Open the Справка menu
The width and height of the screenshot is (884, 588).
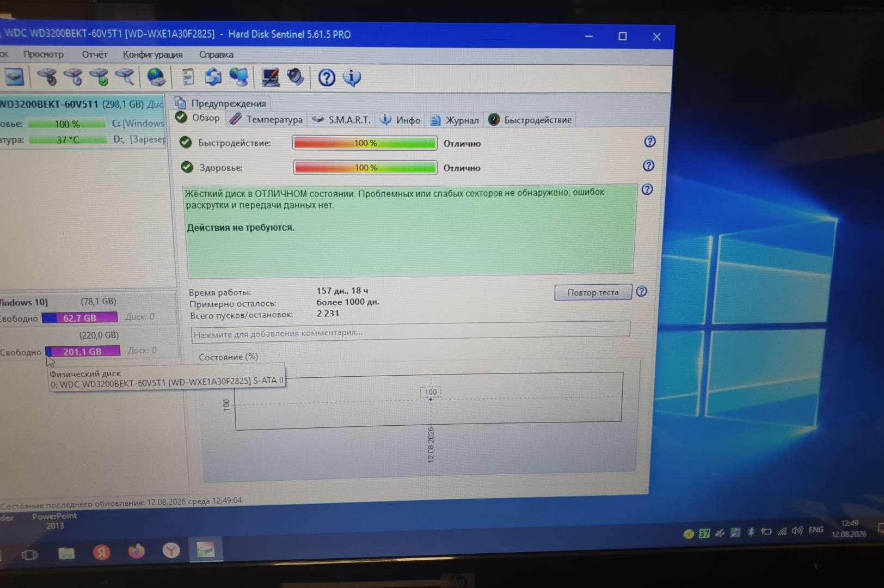tap(216, 54)
